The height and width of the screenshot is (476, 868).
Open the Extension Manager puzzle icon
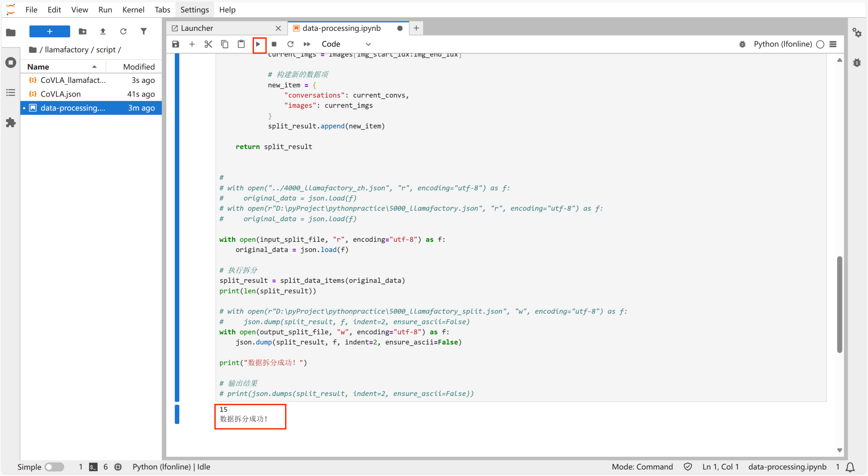pos(10,123)
